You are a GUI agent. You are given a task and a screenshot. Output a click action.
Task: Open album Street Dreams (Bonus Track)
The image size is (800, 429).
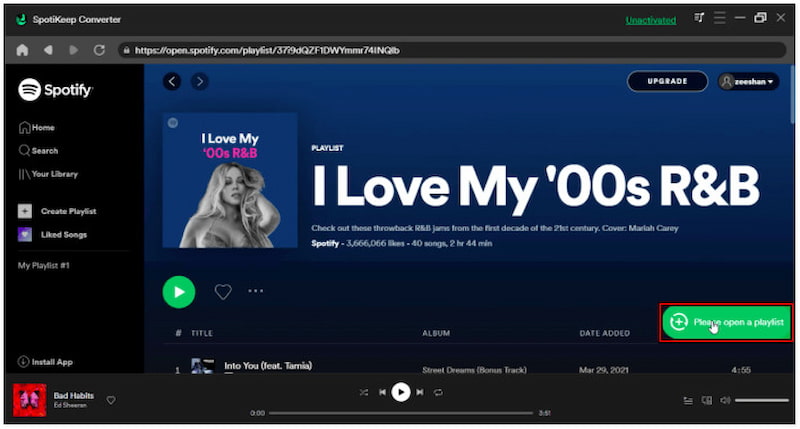coord(474,369)
